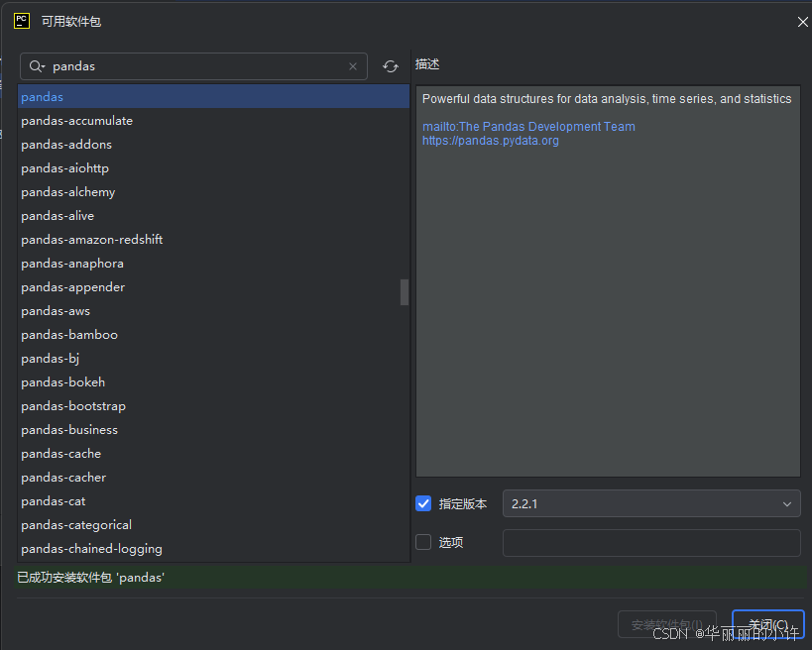
Task: Click the 描述 heading label
Action: pyautogui.click(x=427, y=64)
